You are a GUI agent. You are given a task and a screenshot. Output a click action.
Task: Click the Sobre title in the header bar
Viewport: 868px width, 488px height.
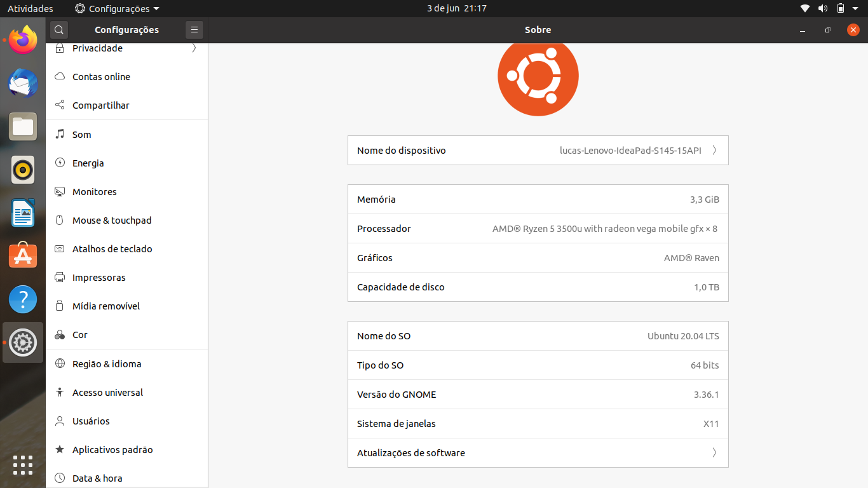538,30
